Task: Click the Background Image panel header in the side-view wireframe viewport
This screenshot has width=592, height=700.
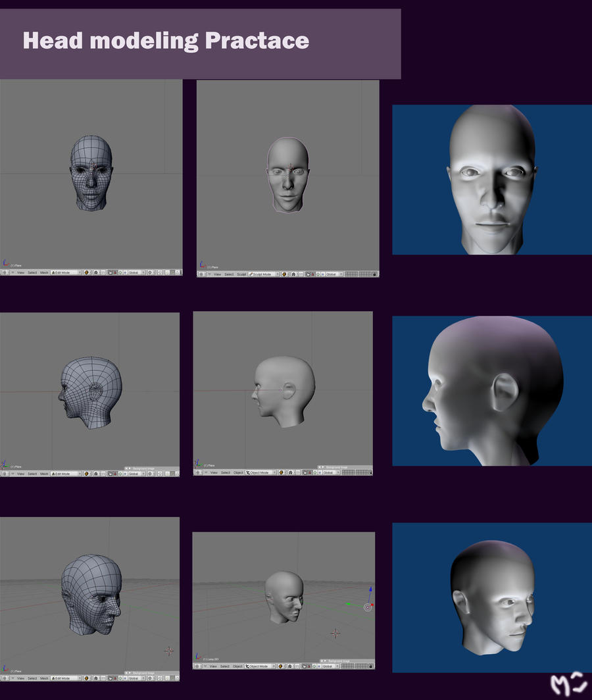Action: pos(152,468)
